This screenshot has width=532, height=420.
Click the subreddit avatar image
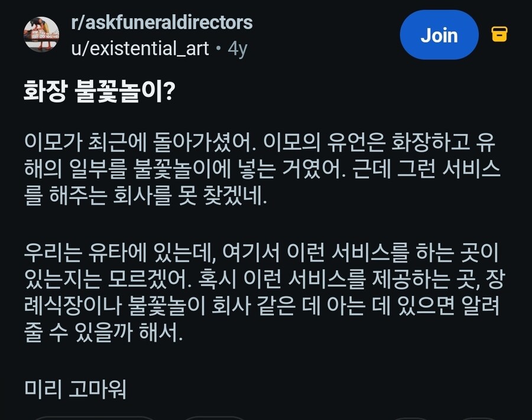(41, 34)
